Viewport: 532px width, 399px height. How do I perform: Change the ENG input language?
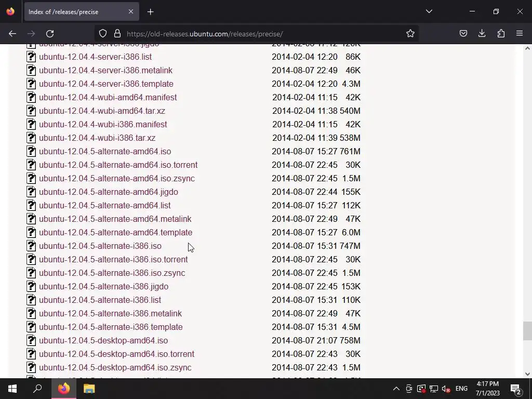click(461, 389)
